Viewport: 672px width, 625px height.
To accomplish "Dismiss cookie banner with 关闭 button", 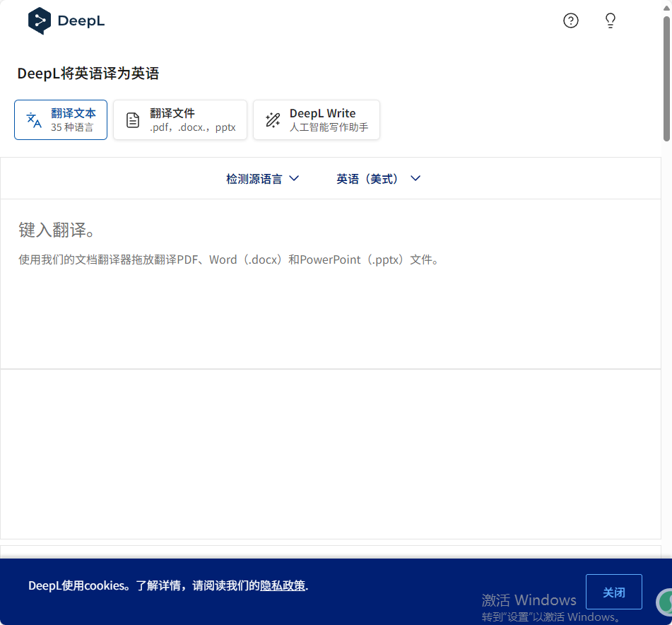I will pos(614,592).
